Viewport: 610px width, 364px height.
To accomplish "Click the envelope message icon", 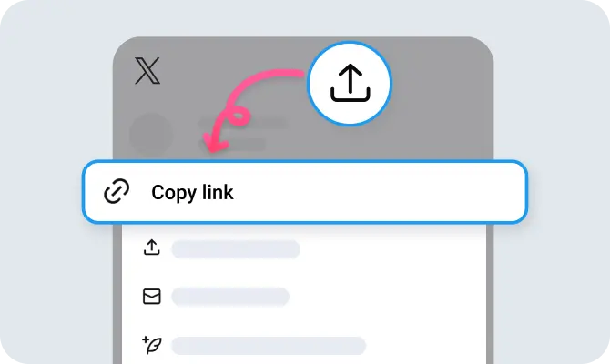I will coord(152,297).
